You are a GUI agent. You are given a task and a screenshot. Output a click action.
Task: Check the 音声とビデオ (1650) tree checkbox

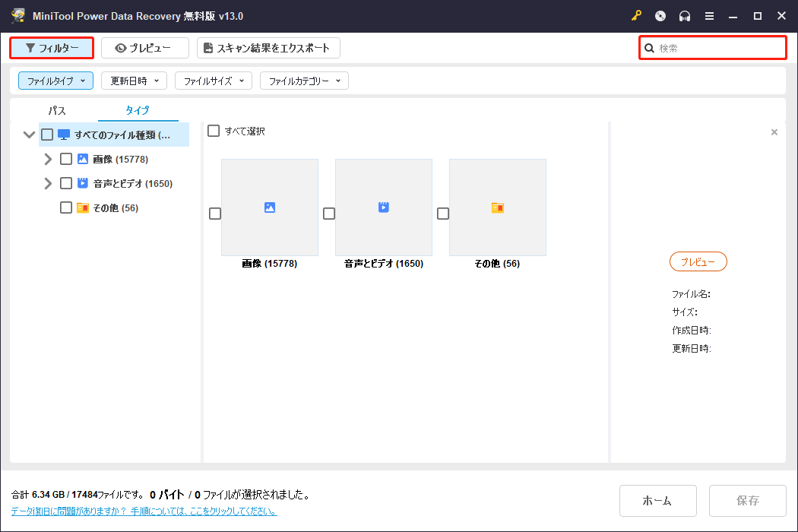coord(65,182)
